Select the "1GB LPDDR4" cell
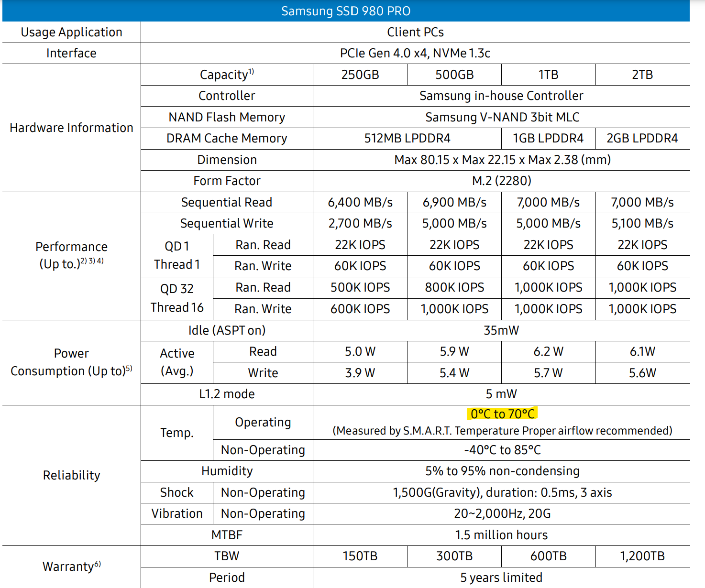This screenshot has width=705, height=588. (x=548, y=138)
